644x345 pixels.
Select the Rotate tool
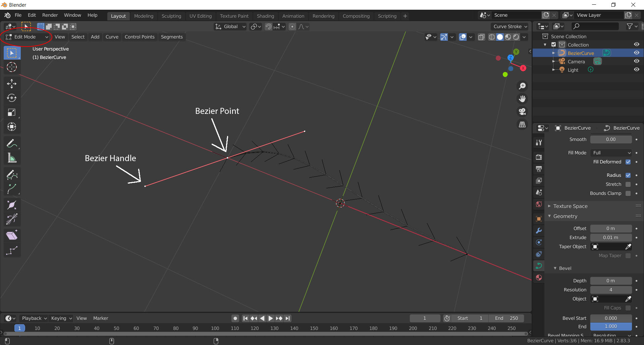(x=12, y=98)
